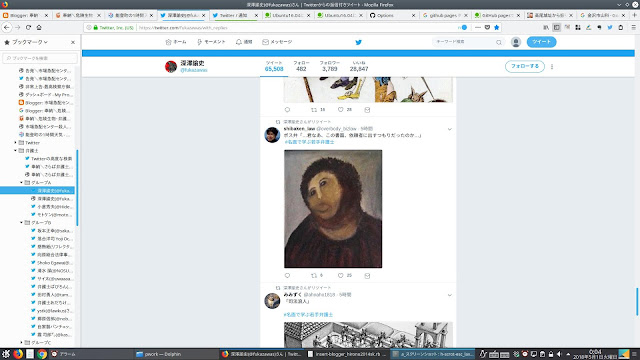Like the shibaken_law tweet
Screen dimensions: 640x360
pyautogui.click(x=340, y=276)
